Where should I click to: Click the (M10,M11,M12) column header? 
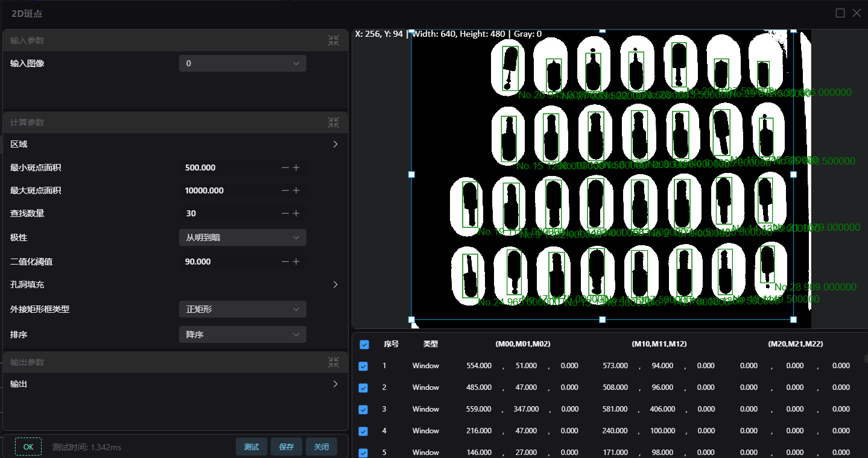click(x=659, y=344)
